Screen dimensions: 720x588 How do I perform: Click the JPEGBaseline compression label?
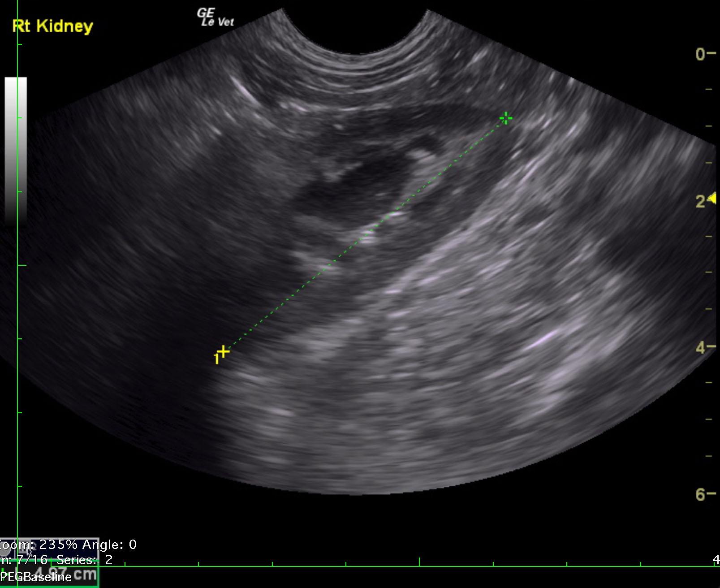pyautogui.click(x=36, y=577)
